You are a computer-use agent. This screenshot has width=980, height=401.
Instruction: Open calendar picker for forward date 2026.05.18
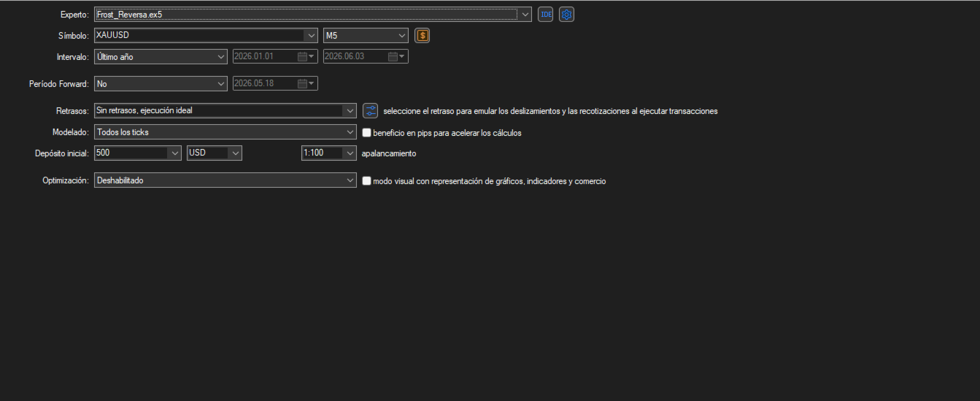(x=302, y=84)
